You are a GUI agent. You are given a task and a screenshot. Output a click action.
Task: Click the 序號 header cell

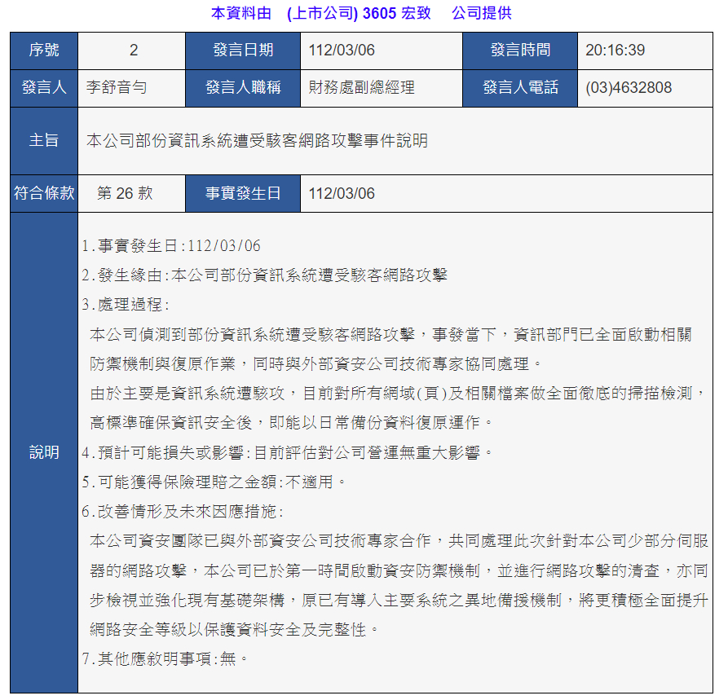[44, 51]
